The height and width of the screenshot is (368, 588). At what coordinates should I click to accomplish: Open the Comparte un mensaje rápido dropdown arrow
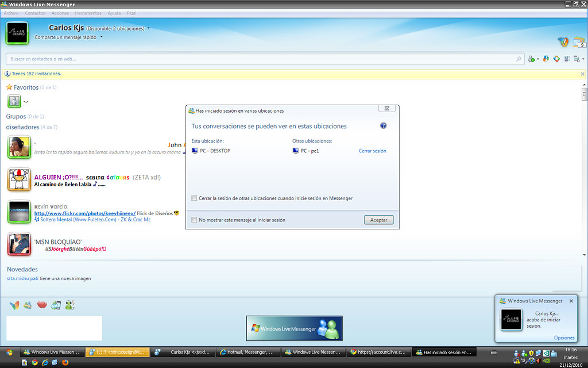click(101, 37)
